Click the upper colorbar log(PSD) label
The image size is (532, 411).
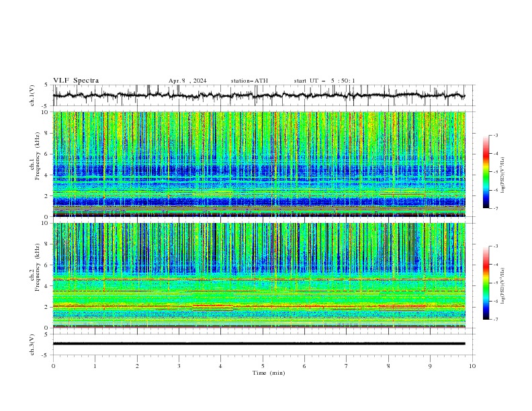[503, 175]
